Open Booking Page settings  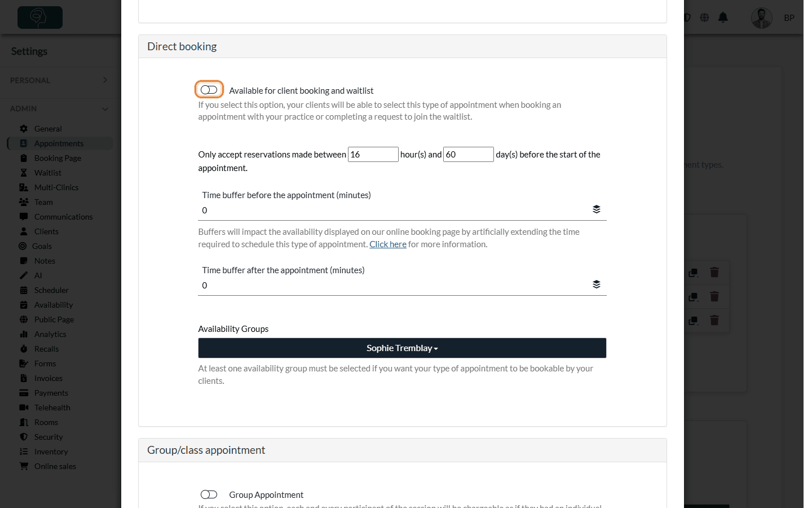click(58, 158)
